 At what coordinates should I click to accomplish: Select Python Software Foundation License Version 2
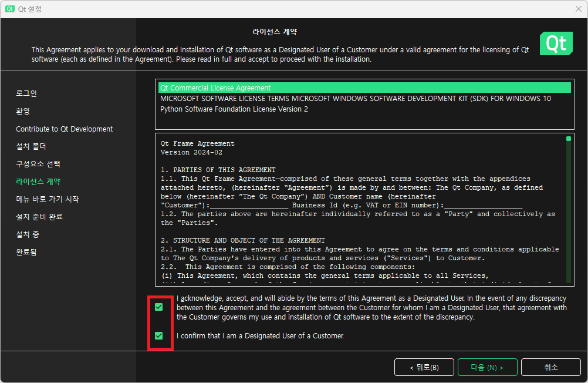364,109
